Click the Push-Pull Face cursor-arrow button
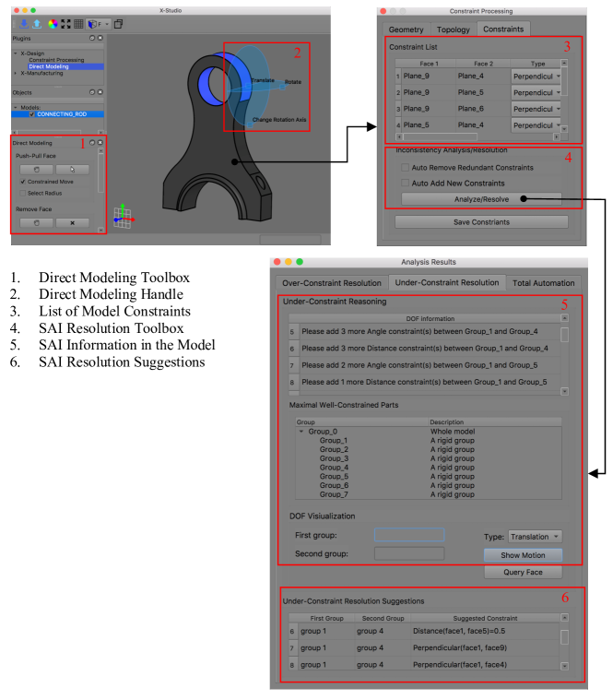Viewport: 613px width, 700px height. click(x=72, y=170)
